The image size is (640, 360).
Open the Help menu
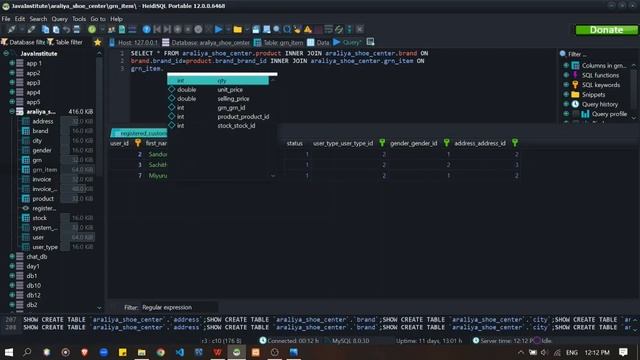tap(116, 19)
